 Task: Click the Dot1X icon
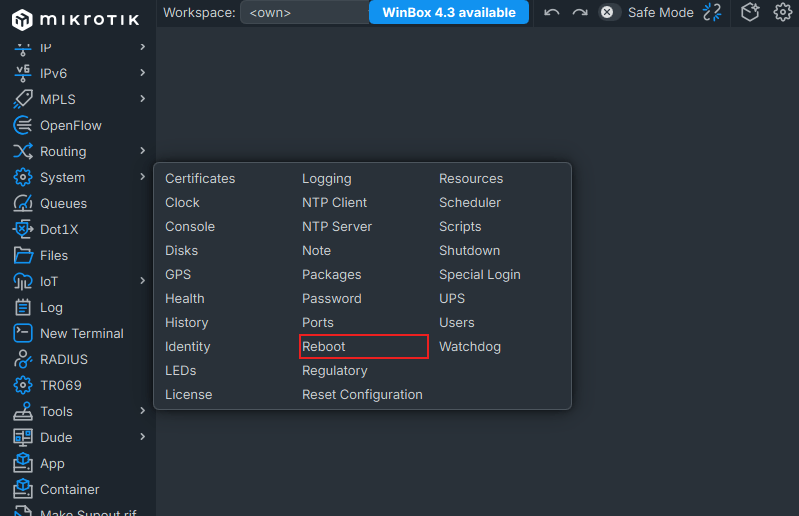tap(23, 229)
